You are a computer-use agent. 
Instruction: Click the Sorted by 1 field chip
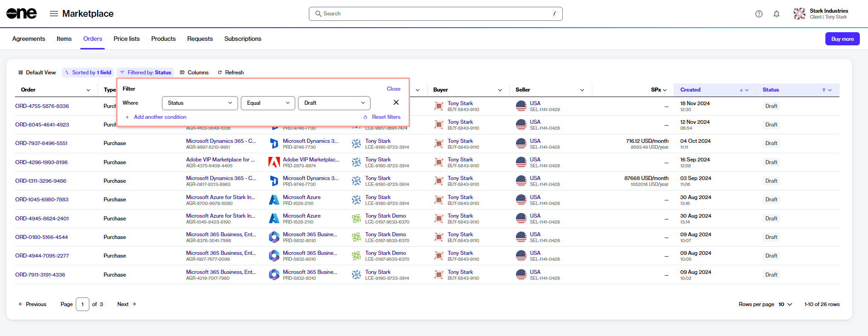point(88,73)
